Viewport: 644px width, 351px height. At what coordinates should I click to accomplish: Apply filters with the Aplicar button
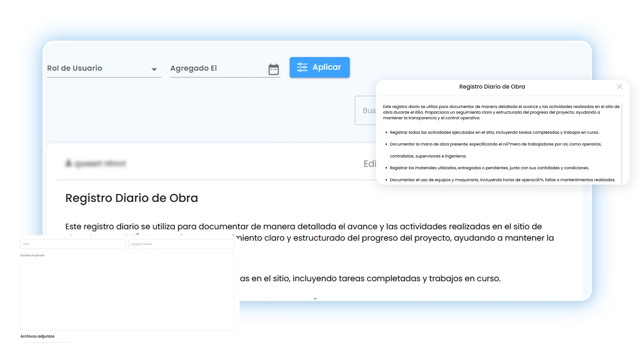[319, 67]
